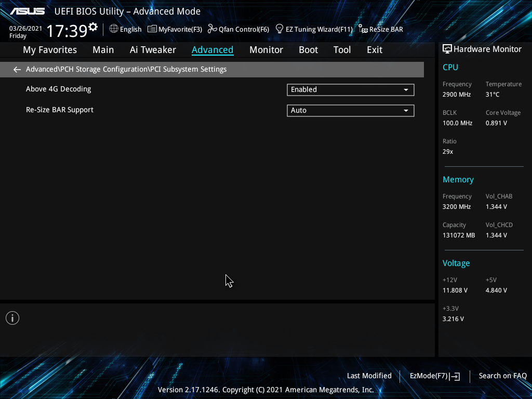Click the CPU section heading

point(450,67)
